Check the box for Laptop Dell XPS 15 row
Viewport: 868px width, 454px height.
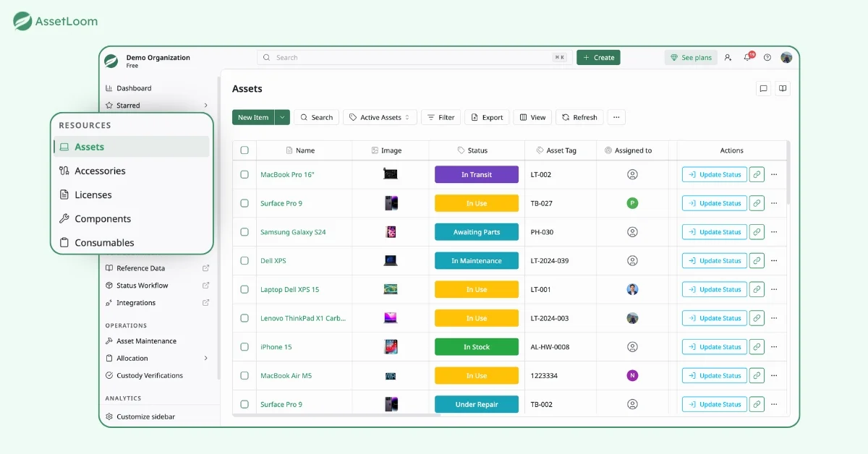[244, 289]
